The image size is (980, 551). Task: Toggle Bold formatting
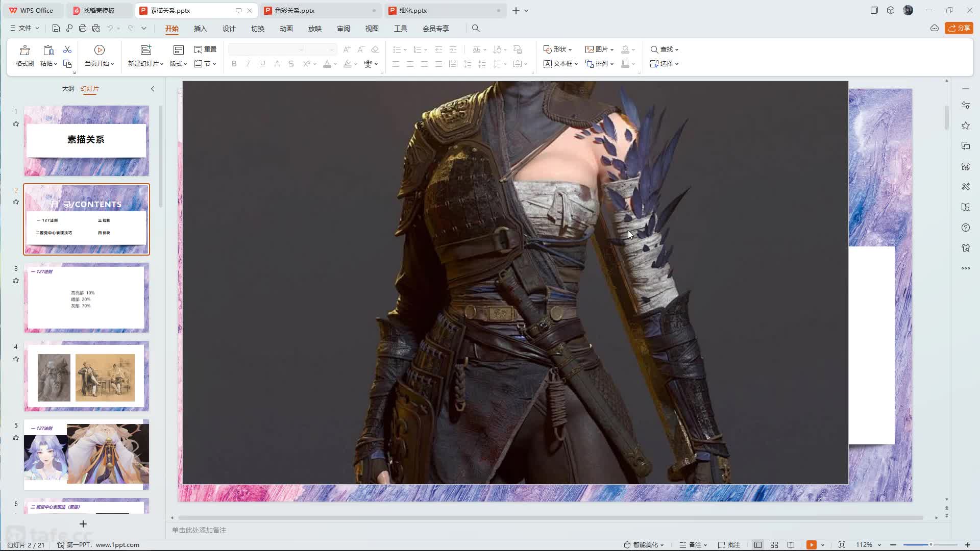pyautogui.click(x=234, y=64)
